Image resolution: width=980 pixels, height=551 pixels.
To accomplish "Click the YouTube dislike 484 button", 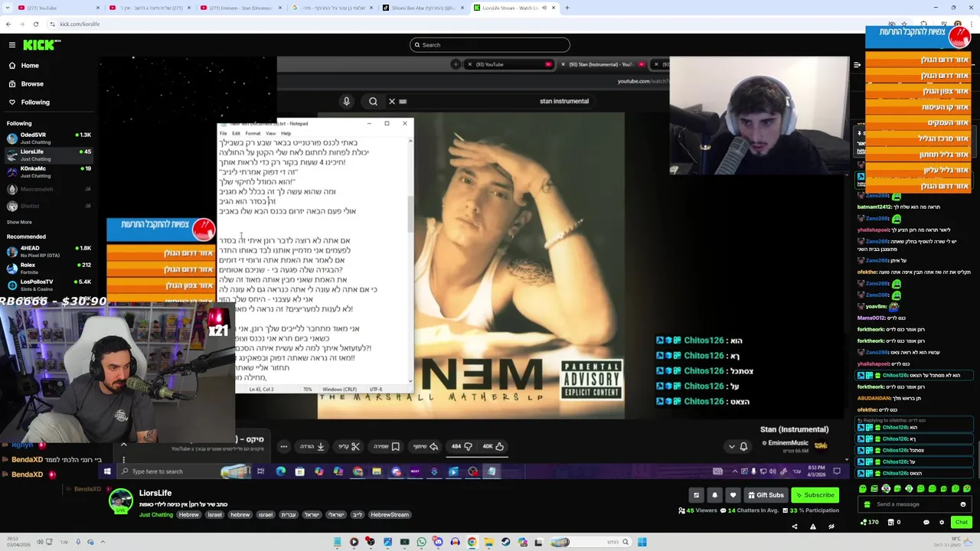I will [x=462, y=446].
